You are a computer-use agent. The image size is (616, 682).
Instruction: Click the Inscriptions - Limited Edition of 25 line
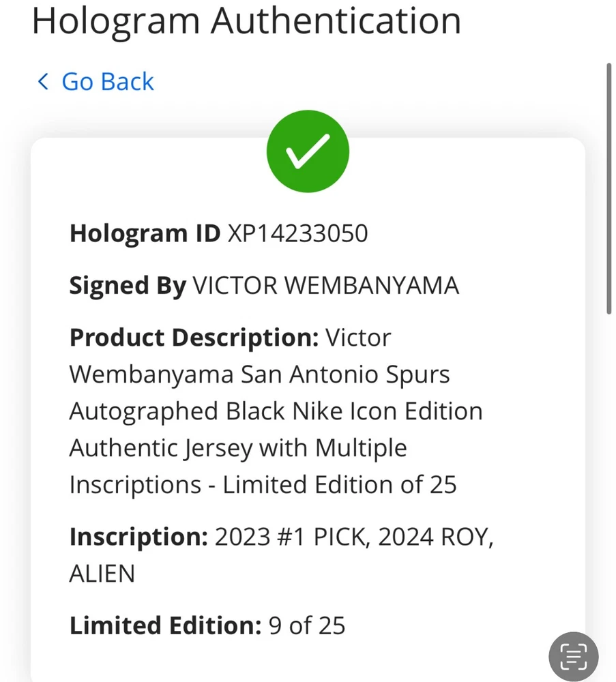coord(263,485)
